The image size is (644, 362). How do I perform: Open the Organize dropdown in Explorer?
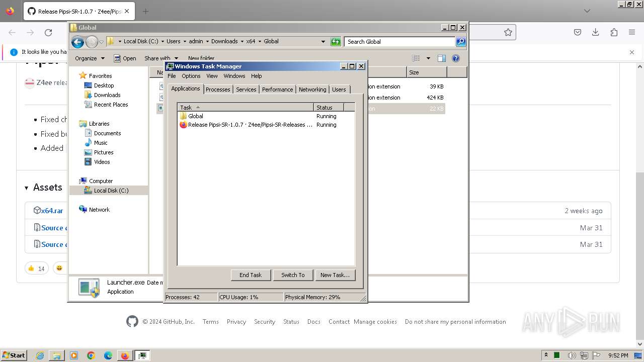tap(90, 58)
